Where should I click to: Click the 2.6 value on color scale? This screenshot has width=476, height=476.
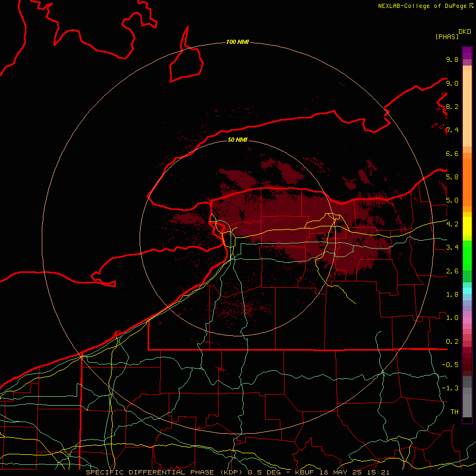coord(452,271)
